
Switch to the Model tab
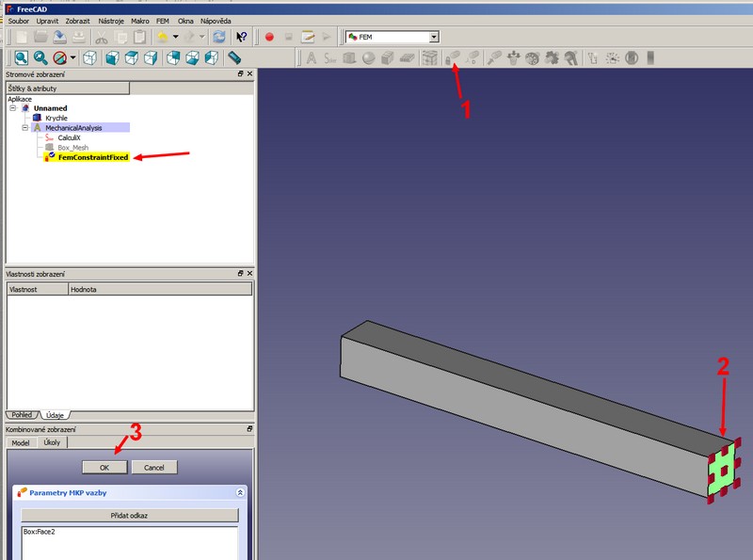tap(21, 442)
